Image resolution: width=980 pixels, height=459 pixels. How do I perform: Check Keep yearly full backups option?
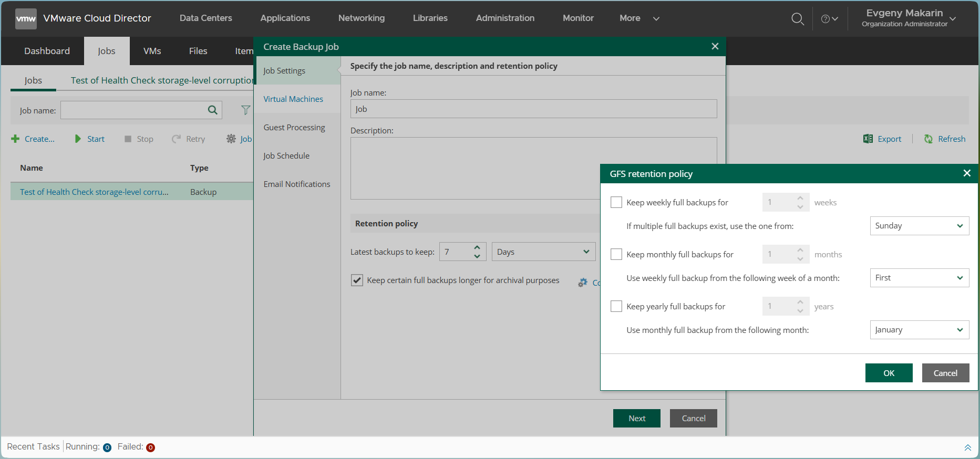point(616,306)
